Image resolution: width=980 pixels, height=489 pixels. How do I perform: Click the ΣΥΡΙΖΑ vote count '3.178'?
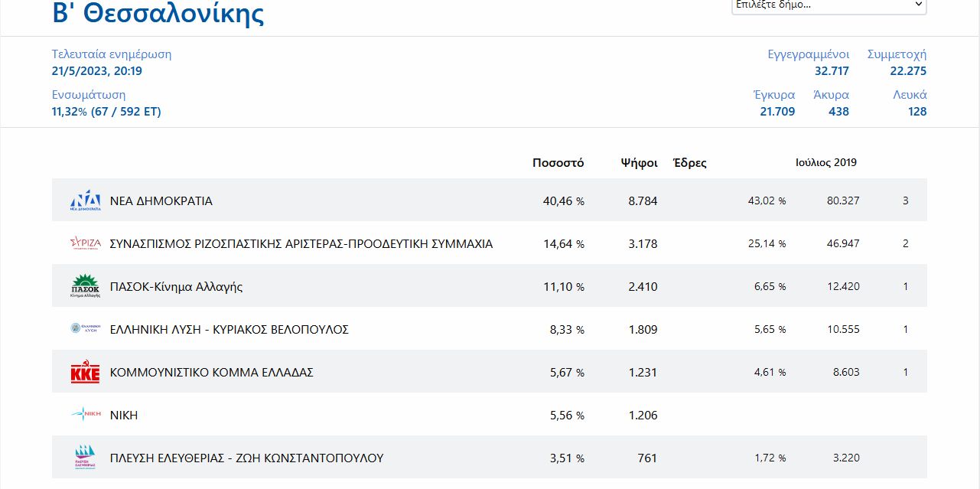tap(643, 244)
